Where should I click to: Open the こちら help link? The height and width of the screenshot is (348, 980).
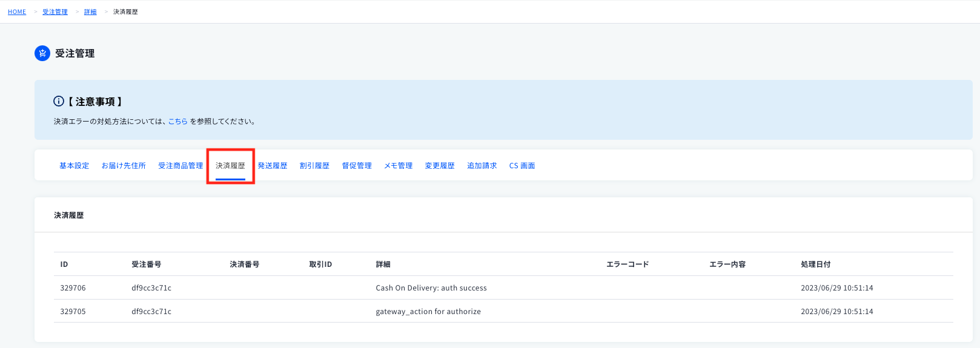[178, 122]
